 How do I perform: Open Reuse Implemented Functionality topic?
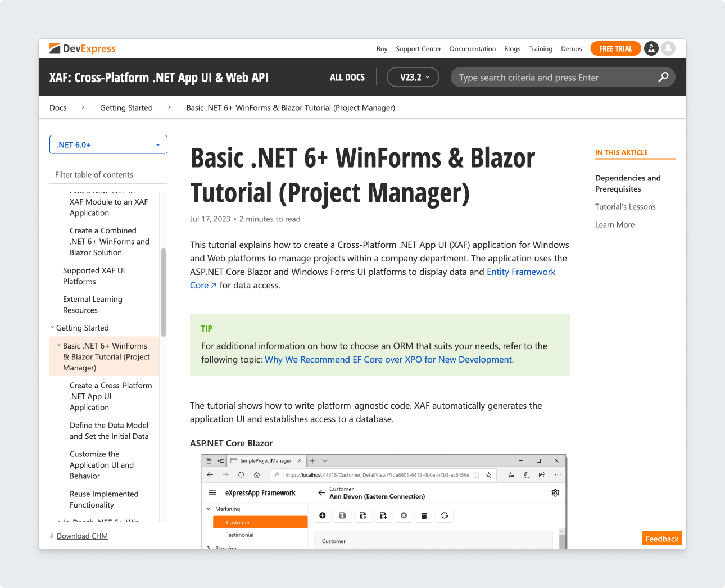click(x=104, y=499)
